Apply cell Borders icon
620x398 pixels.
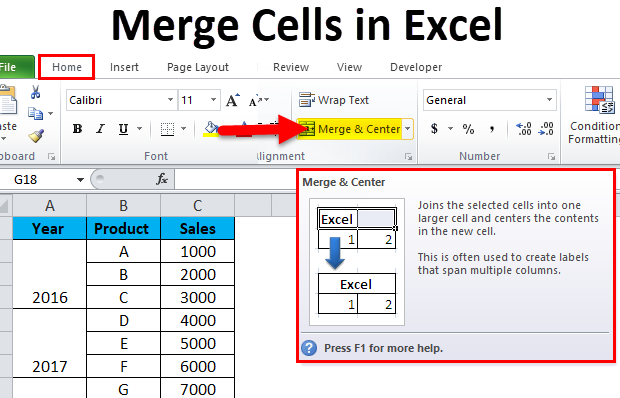pos(167,129)
